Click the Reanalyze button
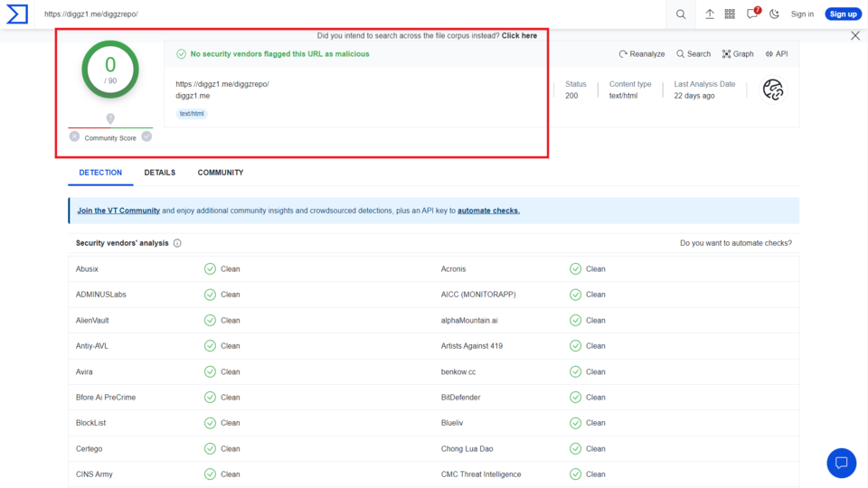The width and height of the screenshot is (868, 488). [642, 53]
